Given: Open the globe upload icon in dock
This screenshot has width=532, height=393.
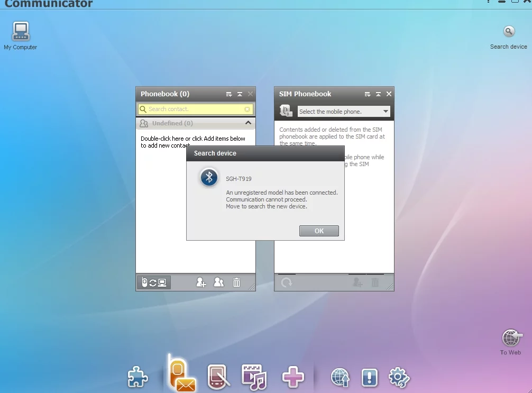Looking at the screenshot, I should pyautogui.click(x=341, y=378).
